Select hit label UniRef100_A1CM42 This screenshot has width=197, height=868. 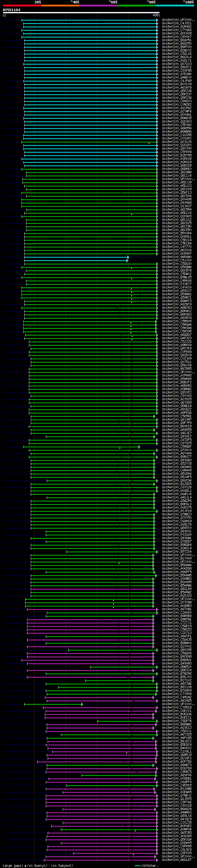point(177,108)
